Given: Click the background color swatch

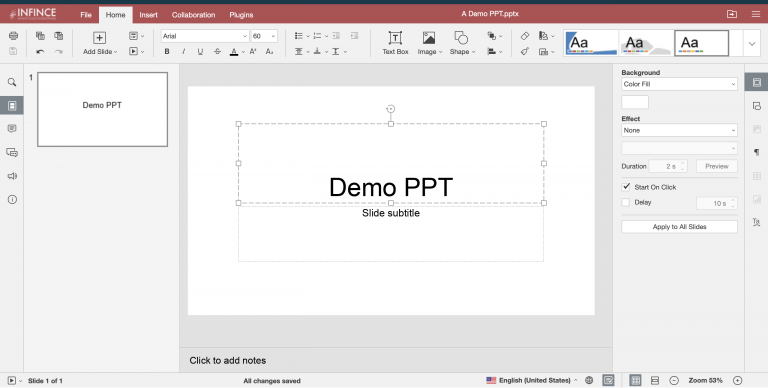Looking at the screenshot, I should pos(635,102).
